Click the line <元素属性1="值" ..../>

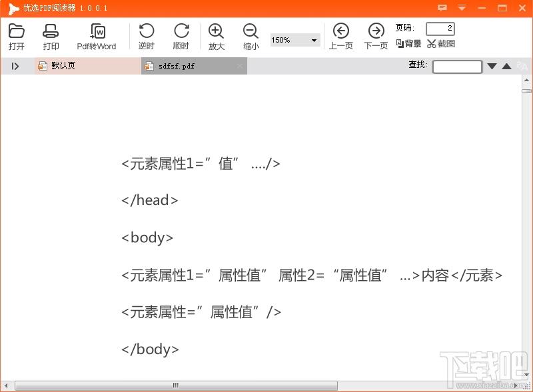click(201, 164)
